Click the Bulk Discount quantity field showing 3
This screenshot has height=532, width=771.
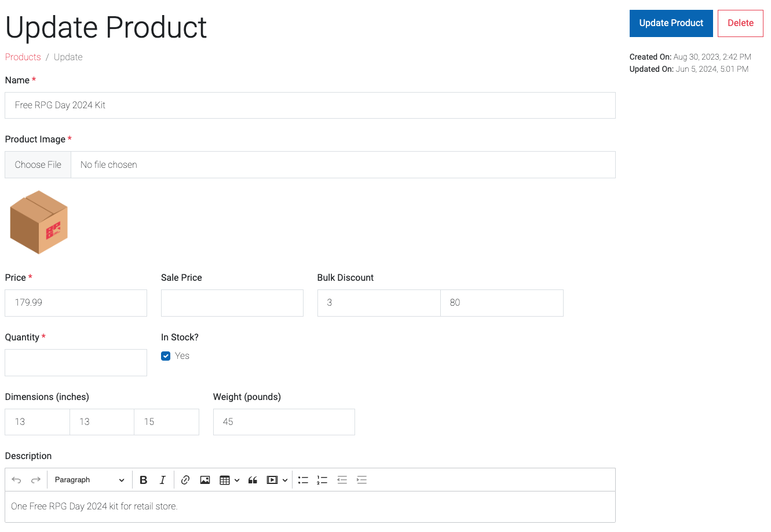(379, 303)
